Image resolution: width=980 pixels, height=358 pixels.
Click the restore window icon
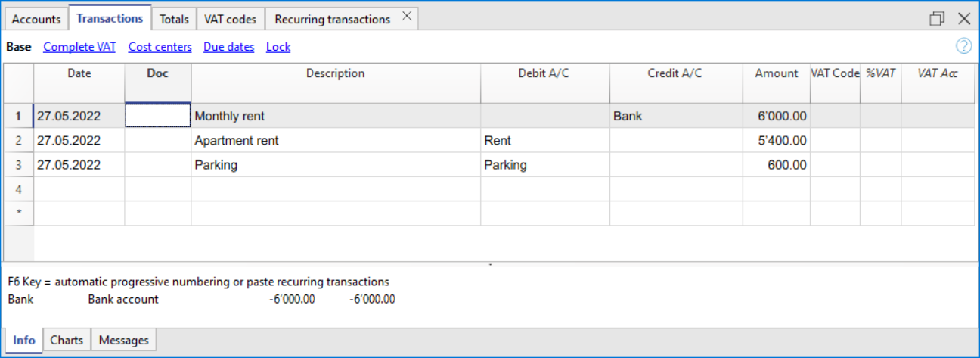[937, 19]
